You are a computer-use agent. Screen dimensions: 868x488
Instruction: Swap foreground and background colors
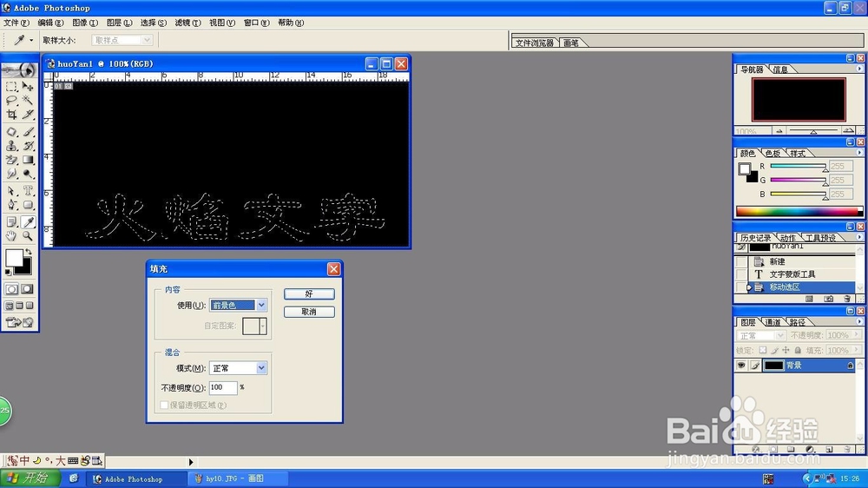point(29,252)
